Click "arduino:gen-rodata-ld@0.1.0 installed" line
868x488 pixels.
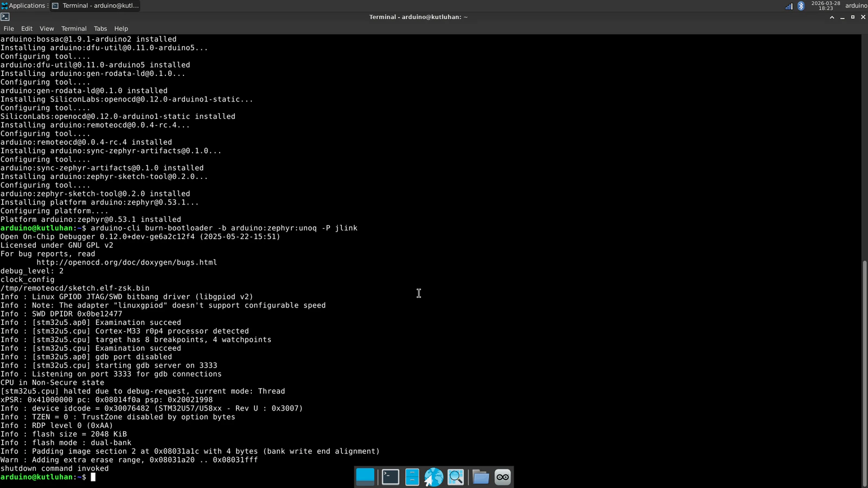(x=84, y=91)
